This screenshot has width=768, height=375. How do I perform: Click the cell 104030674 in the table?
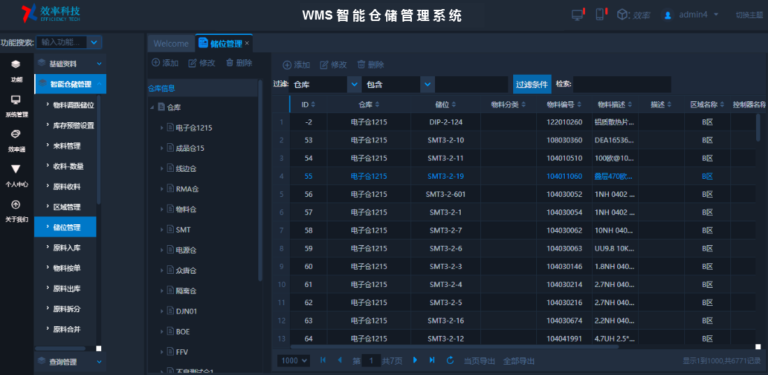(564, 321)
